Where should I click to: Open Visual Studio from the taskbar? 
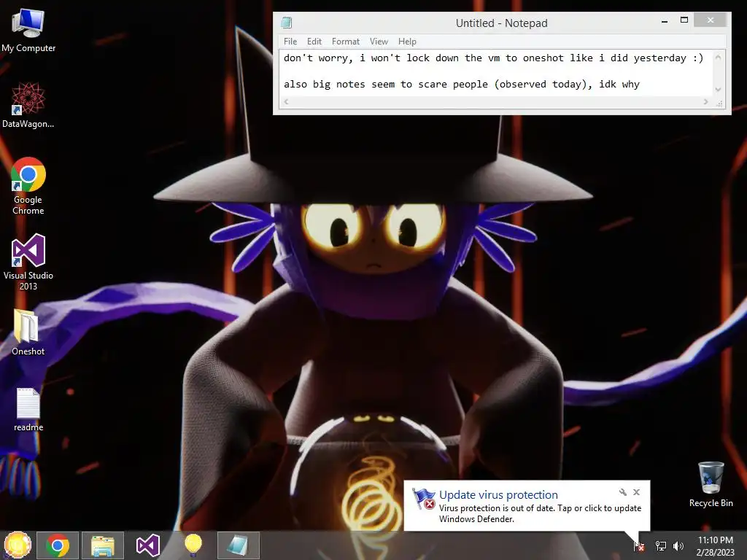(147, 545)
